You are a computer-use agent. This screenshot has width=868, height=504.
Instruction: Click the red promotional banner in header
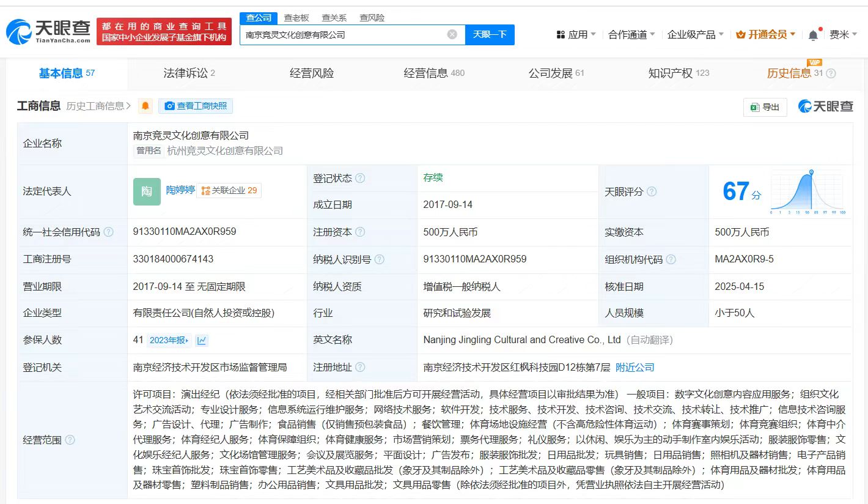(164, 31)
